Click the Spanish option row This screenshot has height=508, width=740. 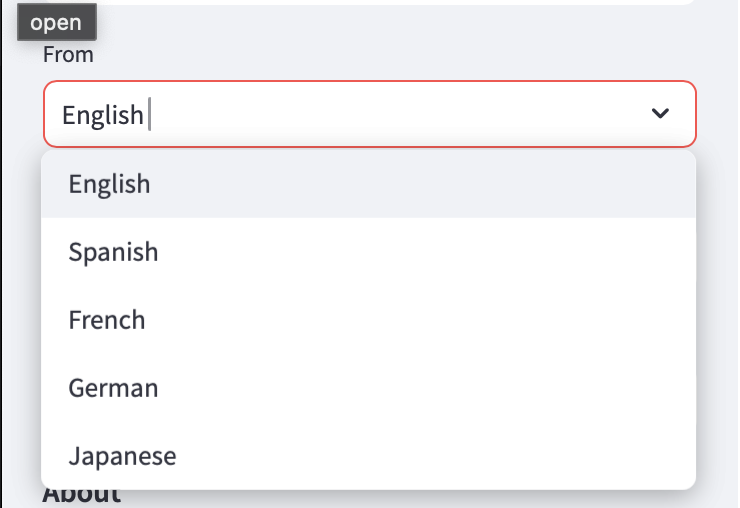[369, 252]
